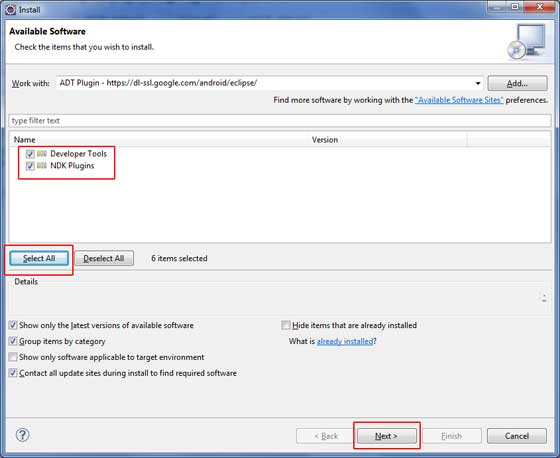
Task: Toggle Group items by category
Action: pos(13,341)
